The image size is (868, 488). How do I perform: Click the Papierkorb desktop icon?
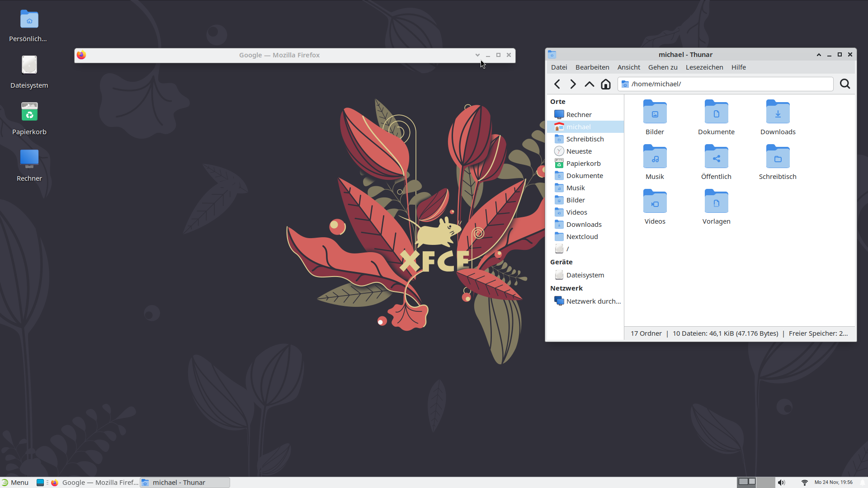(29, 112)
